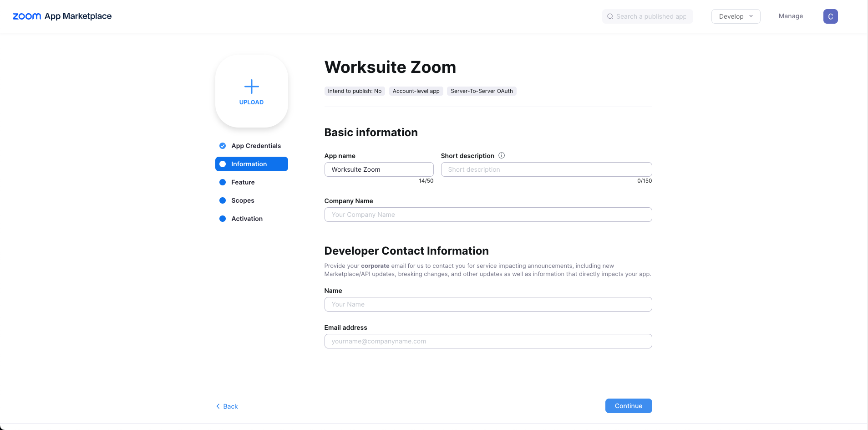This screenshot has height=430, width=868.
Task: Click the Basic information heading
Action: tap(371, 133)
